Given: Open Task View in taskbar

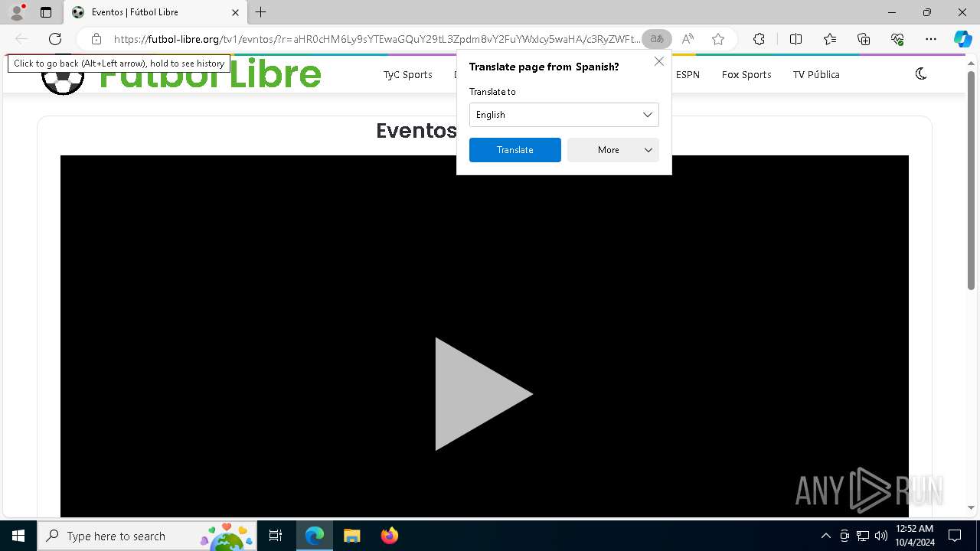Looking at the screenshot, I should 276,536.
